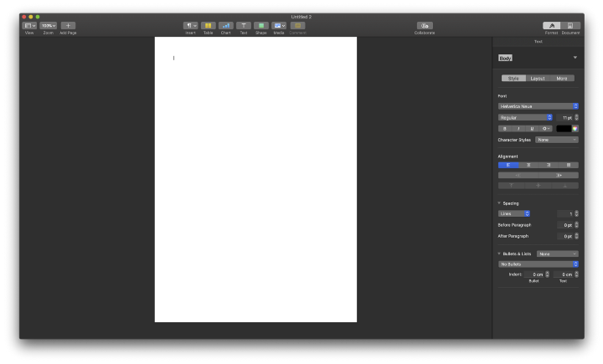Toggle the Document inspector button
The width and height of the screenshot is (603, 364).
point(570,26)
